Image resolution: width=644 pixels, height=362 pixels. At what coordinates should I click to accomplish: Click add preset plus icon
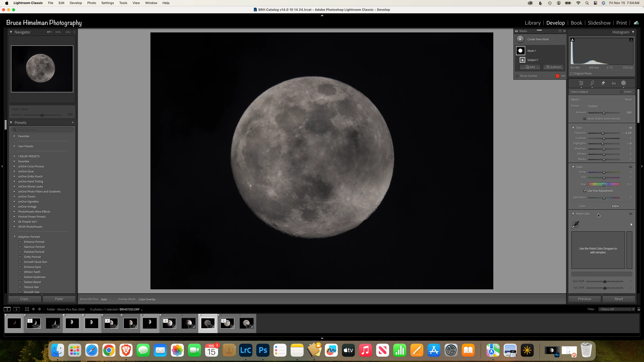click(x=73, y=122)
